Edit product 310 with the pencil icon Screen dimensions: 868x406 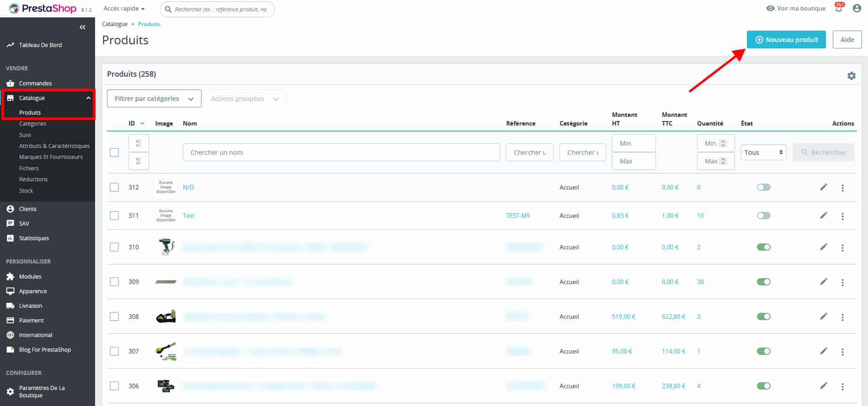coord(824,247)
